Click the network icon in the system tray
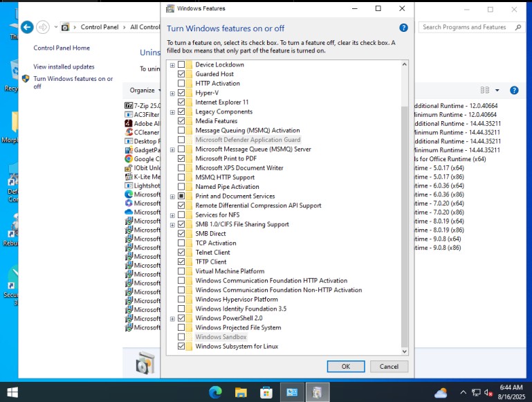The width and height of the screenshot is (532, 402). coord(476,392)
